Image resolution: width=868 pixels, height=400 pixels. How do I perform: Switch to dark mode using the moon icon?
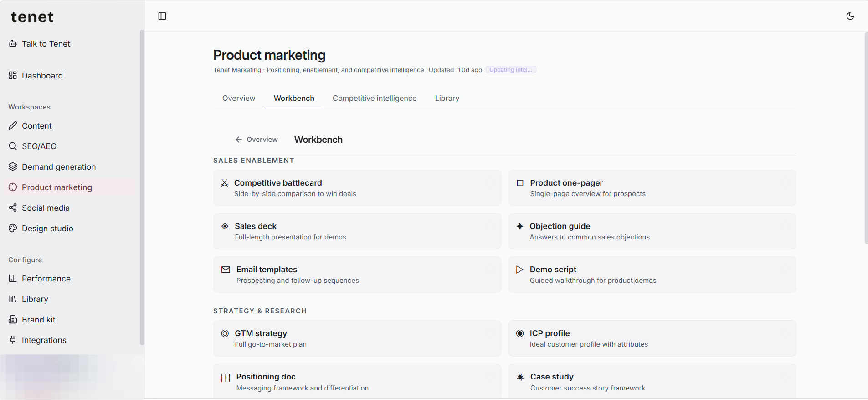coord(850,16)
